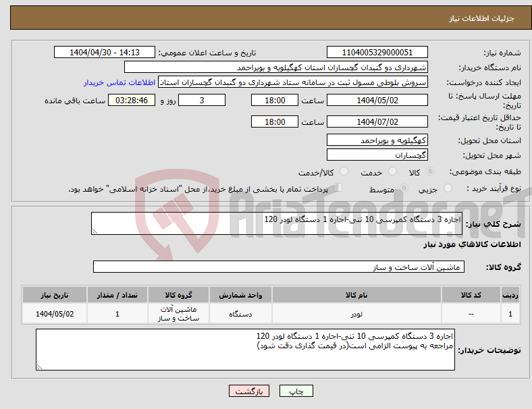Click the request number field 1104005329000051
532x409 pixels.
tap(377, 52)
